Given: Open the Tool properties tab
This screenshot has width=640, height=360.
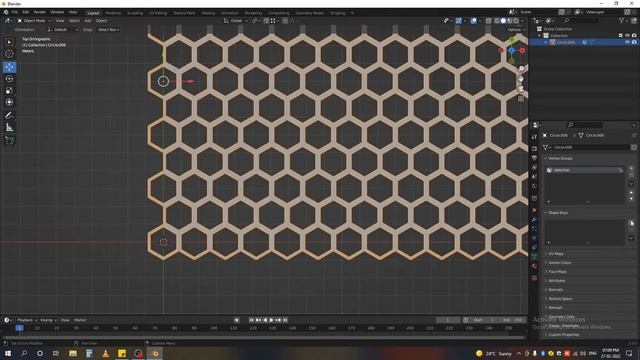Looking at the screenshot, I should tap(534, 137).
